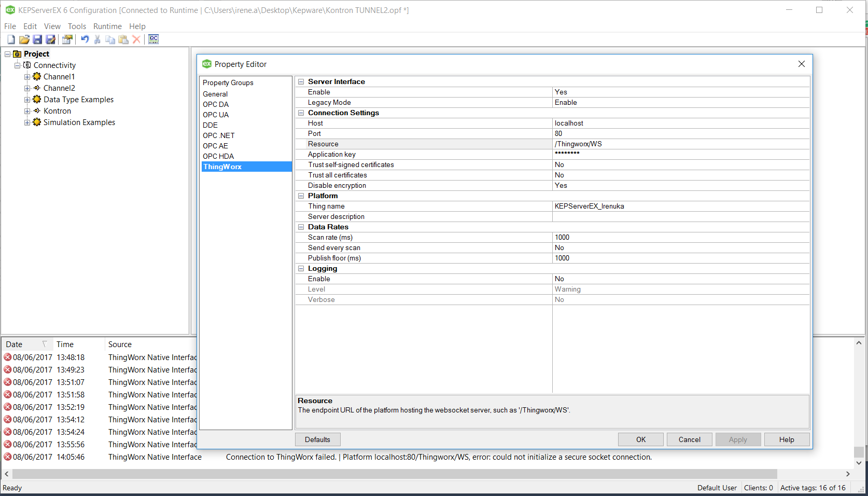Click the Defaults button
Screen dimensions: 868x496
click(x=318, y=439)
